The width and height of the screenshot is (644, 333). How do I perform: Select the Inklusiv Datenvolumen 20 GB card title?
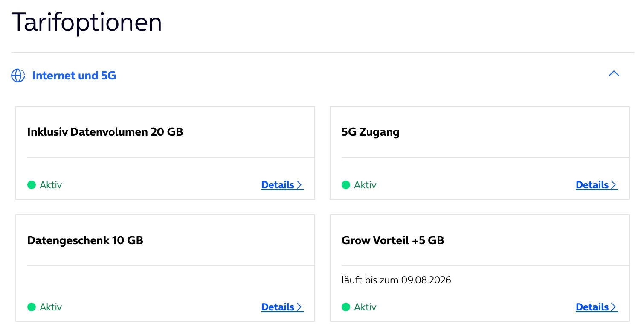[x=105, y=132]
